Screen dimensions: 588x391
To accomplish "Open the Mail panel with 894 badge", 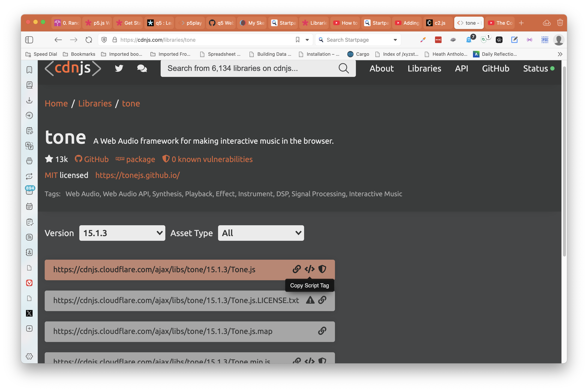I will [x=29, y=190].
